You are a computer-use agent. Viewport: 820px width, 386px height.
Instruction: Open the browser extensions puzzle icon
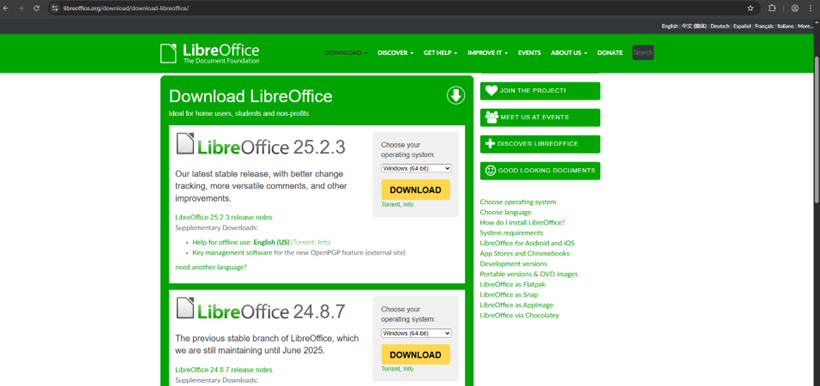pos(772,8)
